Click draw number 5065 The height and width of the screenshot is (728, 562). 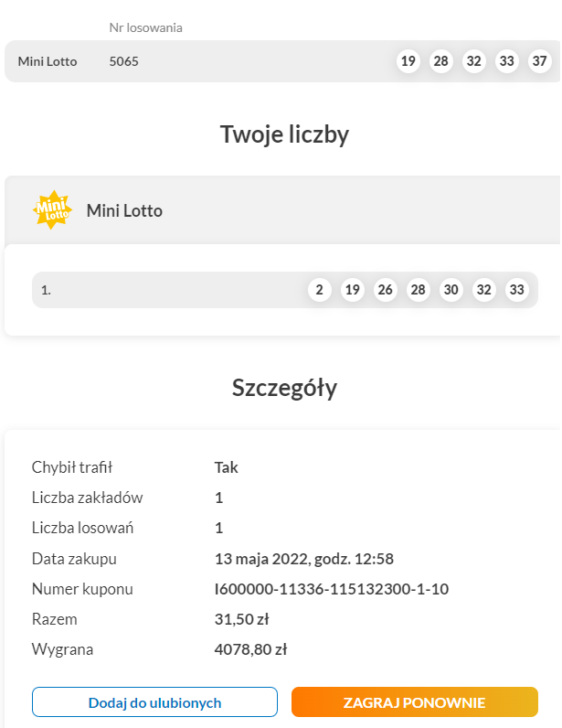click(123, 61)
